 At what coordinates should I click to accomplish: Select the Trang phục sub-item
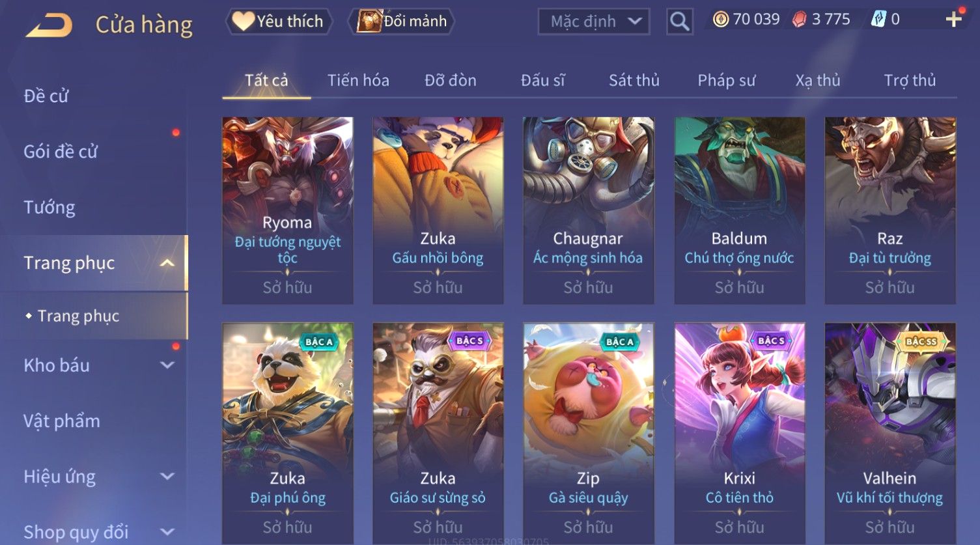[78, 316]
